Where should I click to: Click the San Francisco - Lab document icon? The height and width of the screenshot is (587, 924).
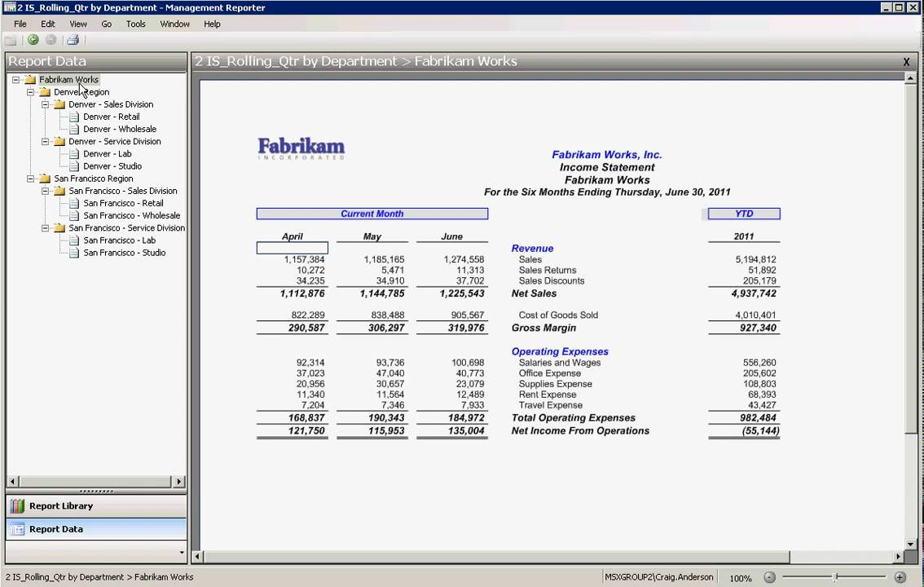[74, 241]
